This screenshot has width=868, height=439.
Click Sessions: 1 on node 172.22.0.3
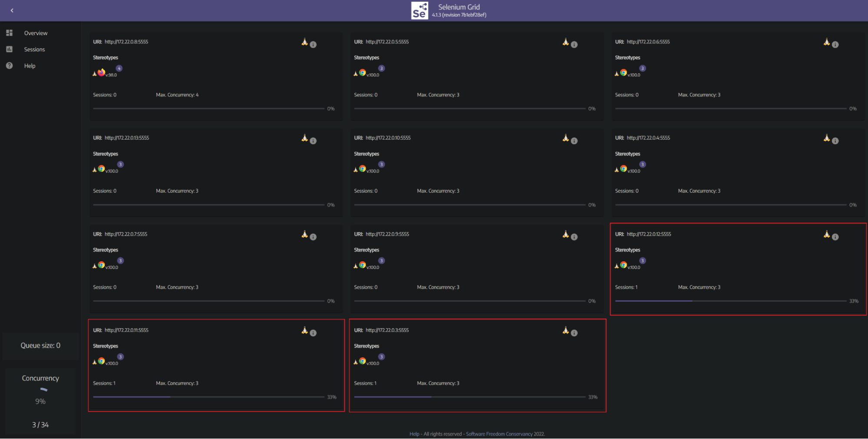[365, 384]
